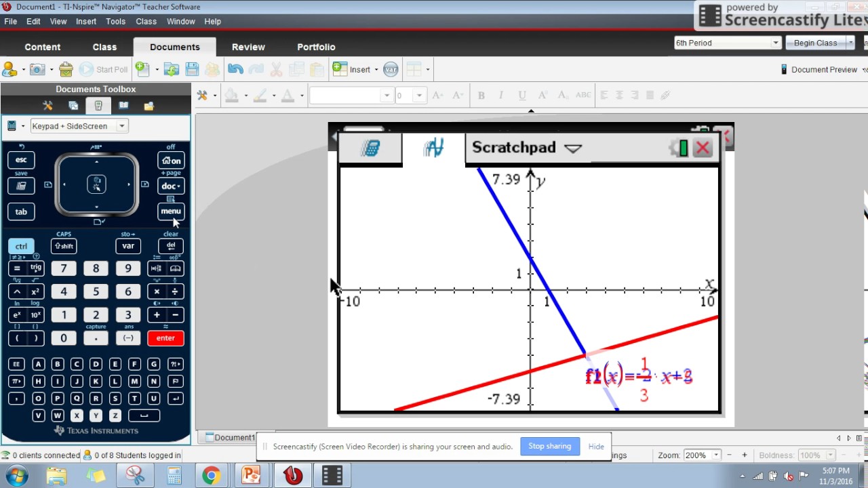Open Page Sorter icon in Documents Toolbox
Screen dimensions: 868x488
73,106
